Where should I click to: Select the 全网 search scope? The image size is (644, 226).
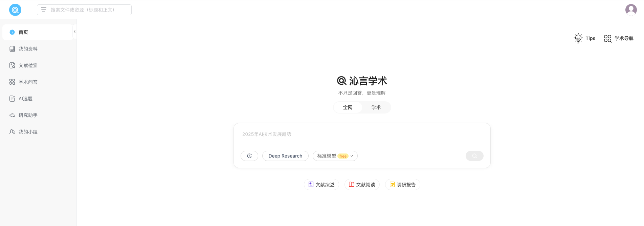click(x=348, y=107)
